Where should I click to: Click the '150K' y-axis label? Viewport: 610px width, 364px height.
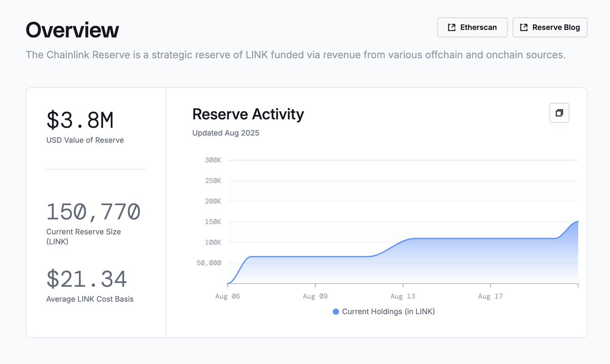coord(213,222)
